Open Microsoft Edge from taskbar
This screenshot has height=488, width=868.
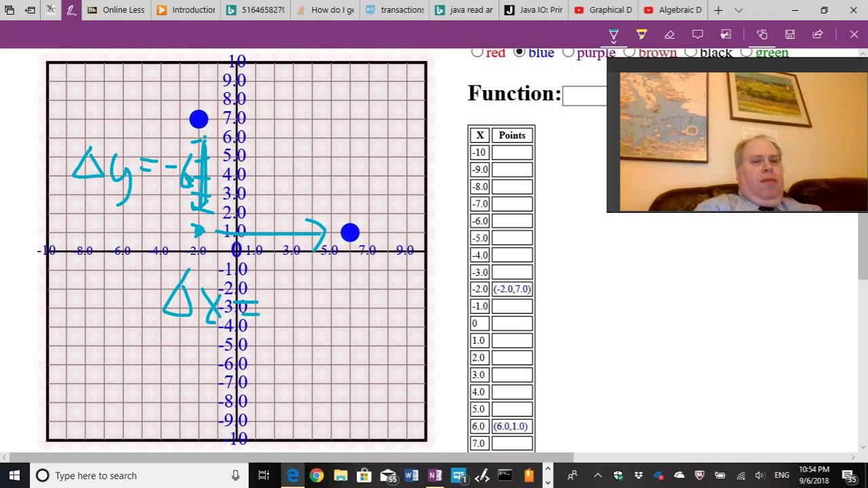point(292,475)
